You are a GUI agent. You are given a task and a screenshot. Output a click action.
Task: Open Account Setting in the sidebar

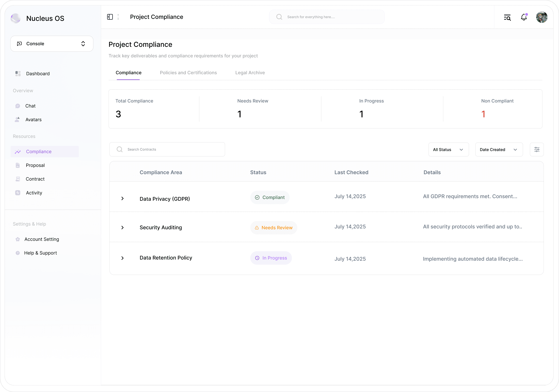tap(42, 239)
